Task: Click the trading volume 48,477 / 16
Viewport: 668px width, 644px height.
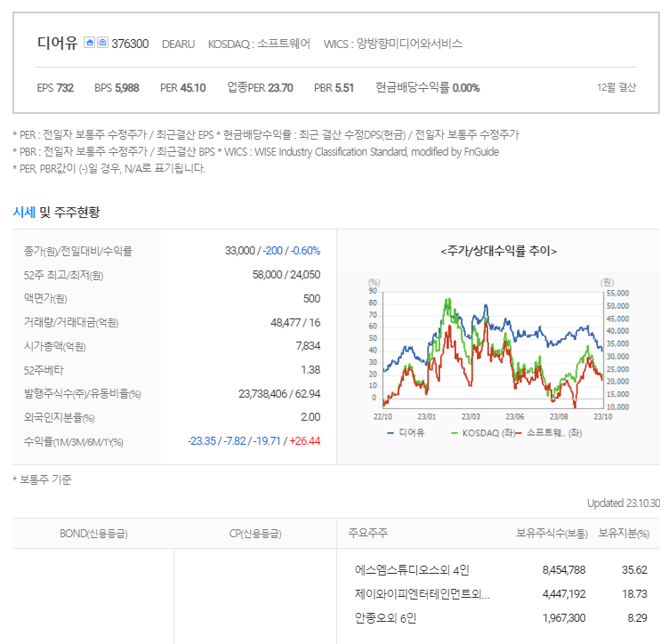Action: coord(295,322)
